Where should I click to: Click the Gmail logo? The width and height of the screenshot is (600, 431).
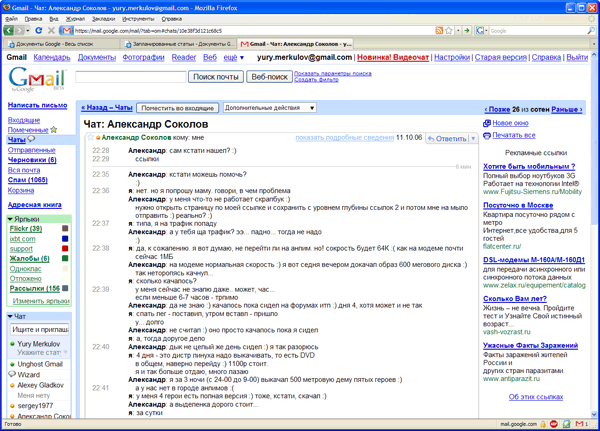37,78
